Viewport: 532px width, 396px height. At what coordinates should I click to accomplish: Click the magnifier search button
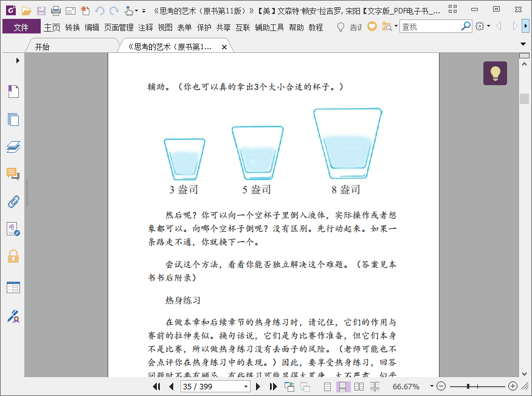pyautogui.click(x=466, y=26)
